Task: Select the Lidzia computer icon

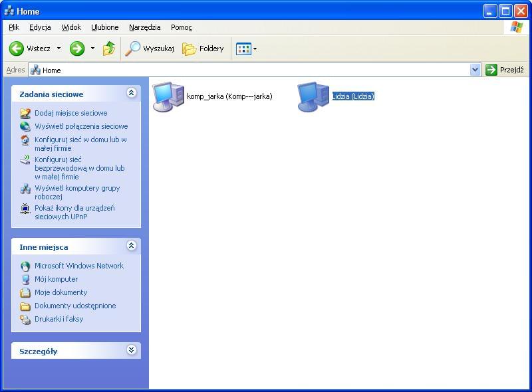Action: click(313, 96)
